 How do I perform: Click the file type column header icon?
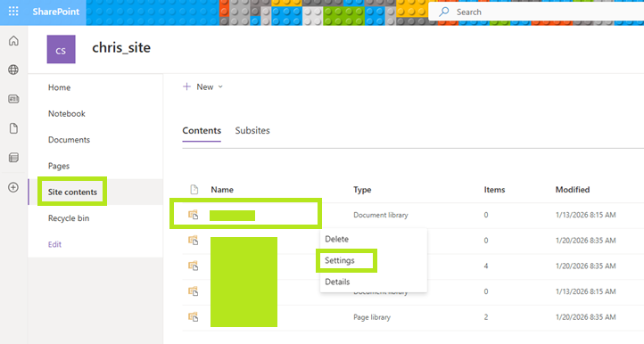(194, 189)
